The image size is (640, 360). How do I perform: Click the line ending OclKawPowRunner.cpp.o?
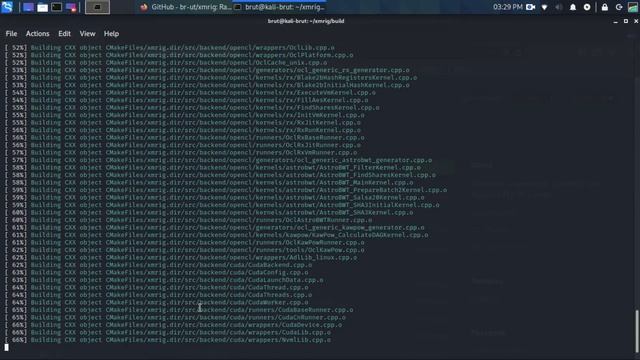coord(184,242)
